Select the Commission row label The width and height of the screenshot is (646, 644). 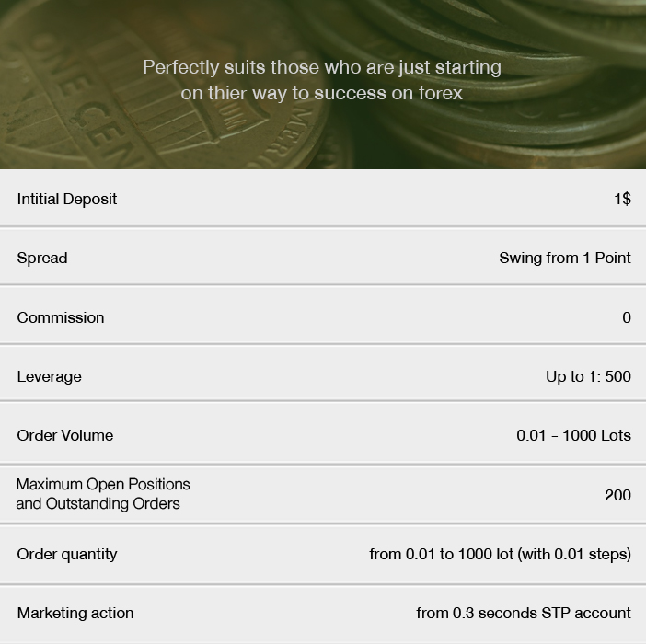tap(61, 318)
